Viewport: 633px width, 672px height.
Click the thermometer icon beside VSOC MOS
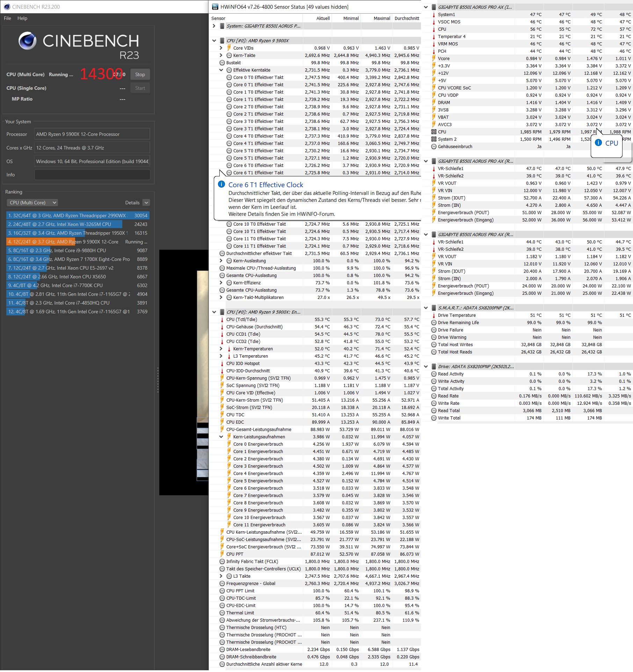pyautogui.click(x=434, y=22)
